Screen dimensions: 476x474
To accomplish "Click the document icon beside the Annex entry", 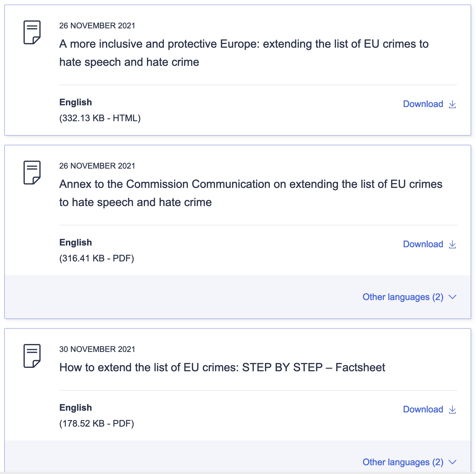I will click(x=32, y=173).
